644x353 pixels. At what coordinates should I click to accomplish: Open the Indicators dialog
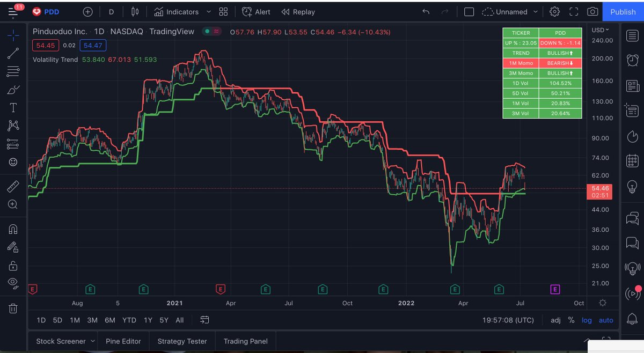pyautogui.click(x=176, y=11)
